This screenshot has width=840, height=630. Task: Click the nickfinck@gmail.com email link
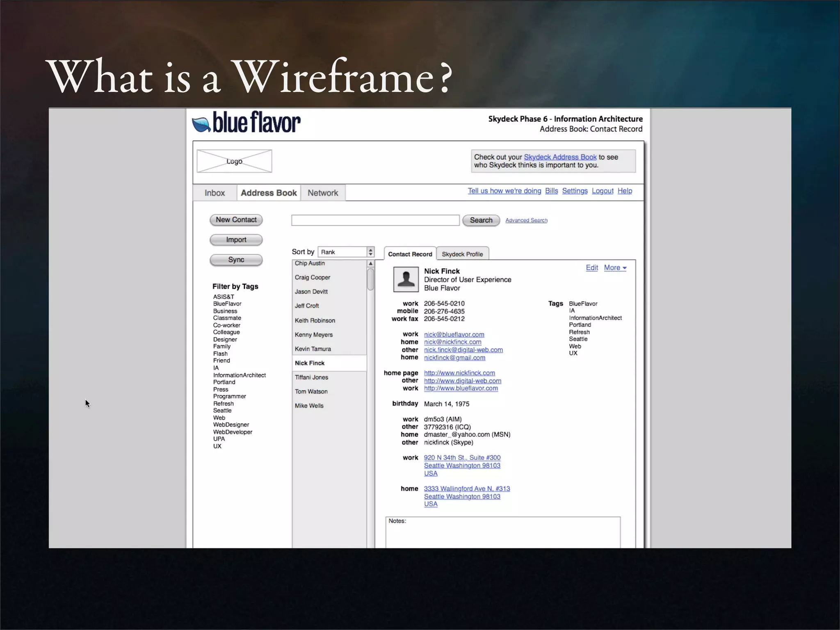tap(454, 358)
